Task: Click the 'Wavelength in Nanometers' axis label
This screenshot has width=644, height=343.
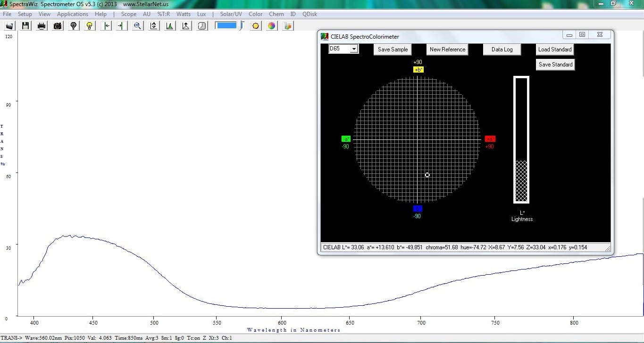Action: coord(293,330)
